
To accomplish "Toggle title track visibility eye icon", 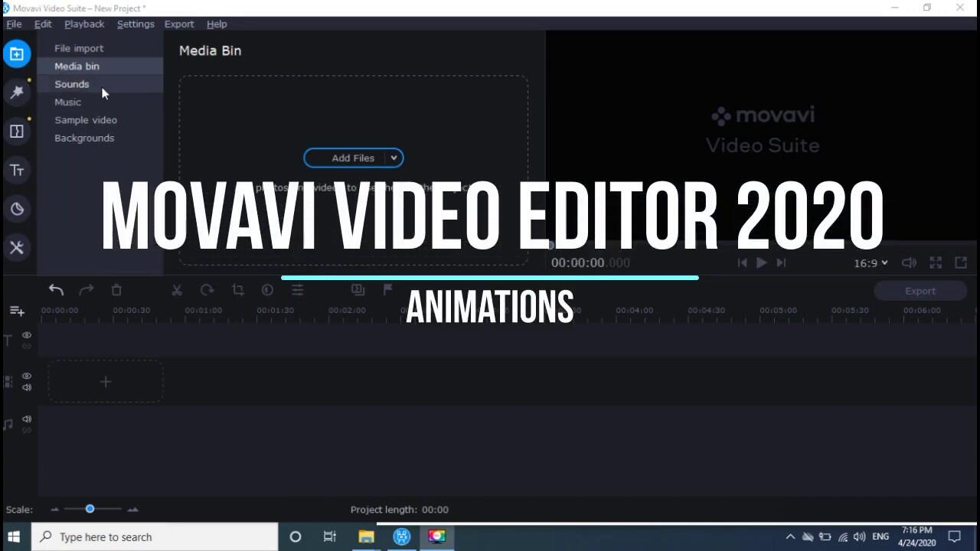I will coord(27,335).
